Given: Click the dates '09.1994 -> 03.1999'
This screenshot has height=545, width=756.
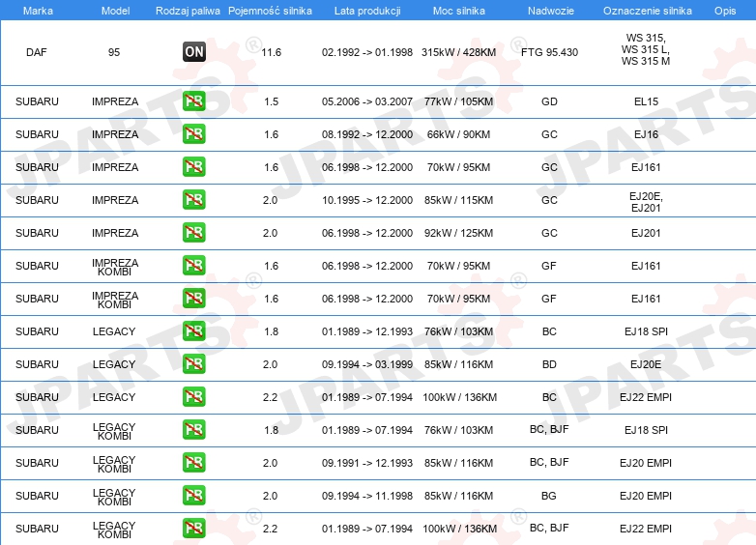Looking at the screenshot, I should (x=367, y=364).
